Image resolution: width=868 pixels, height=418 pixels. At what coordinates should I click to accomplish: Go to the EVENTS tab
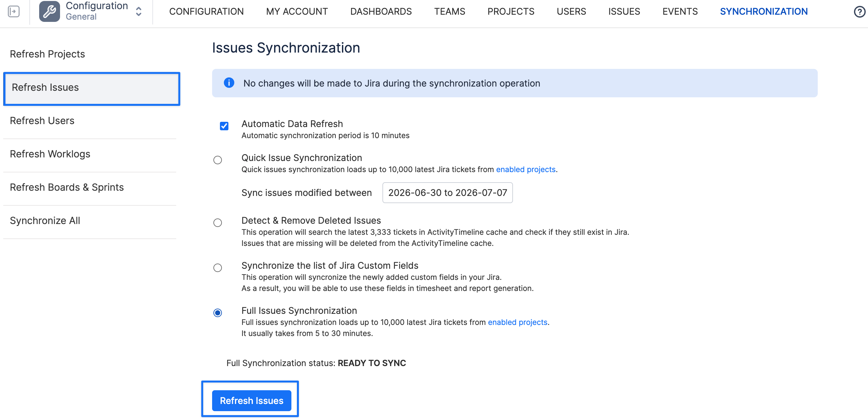680,11
